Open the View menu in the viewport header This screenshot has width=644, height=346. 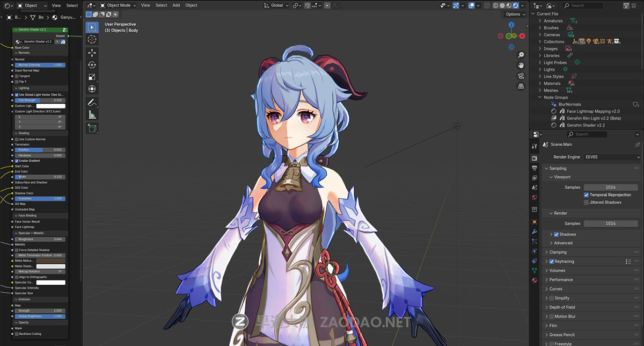tap(145, 5)
